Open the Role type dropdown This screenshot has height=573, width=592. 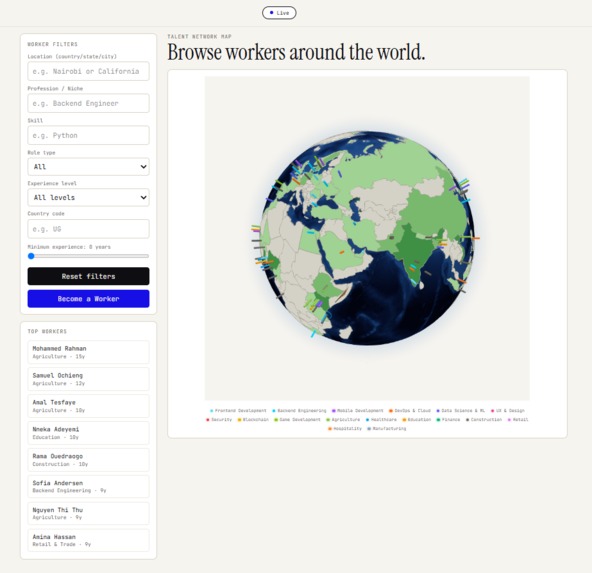(88, 166)
